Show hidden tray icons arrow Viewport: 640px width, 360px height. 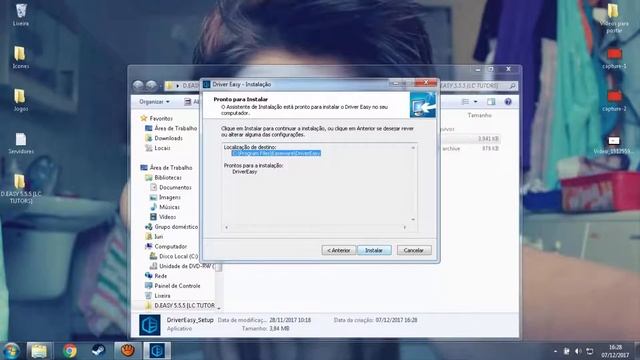point(555,351)
